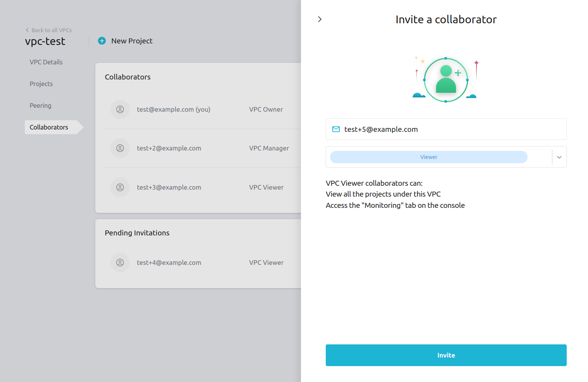Expand the VPC Owner row for test@example.com
The width and height of the screenshot is (588, 382).
point(266,109)
